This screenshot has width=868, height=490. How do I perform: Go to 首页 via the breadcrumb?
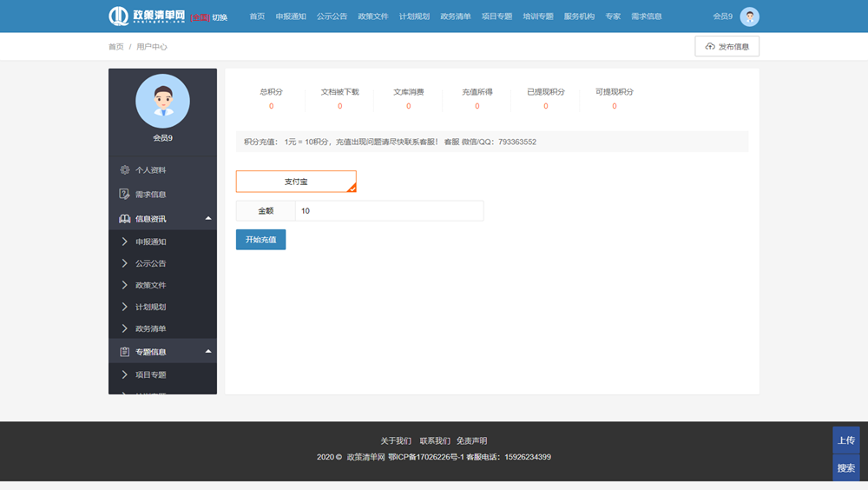click(x=116, y=47)
